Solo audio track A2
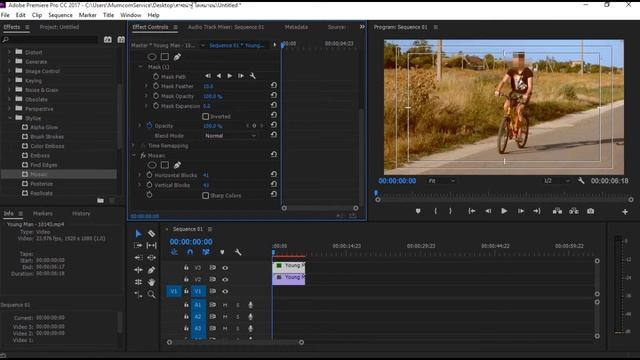The width and height of the screenshot is (640, 360). click(x=238, y=317)
